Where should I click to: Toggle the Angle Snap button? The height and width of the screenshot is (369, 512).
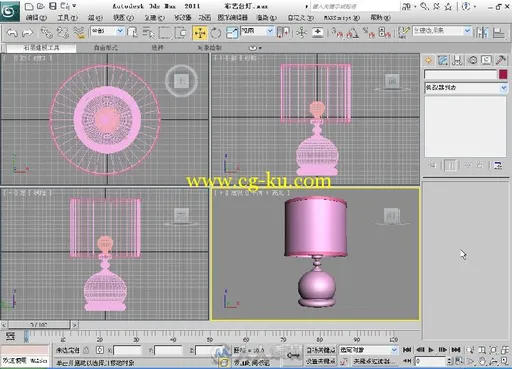point(353,32)
